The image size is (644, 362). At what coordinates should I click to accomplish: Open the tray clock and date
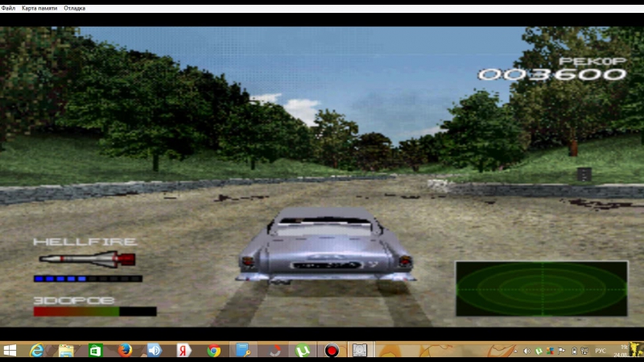(621, 351)
